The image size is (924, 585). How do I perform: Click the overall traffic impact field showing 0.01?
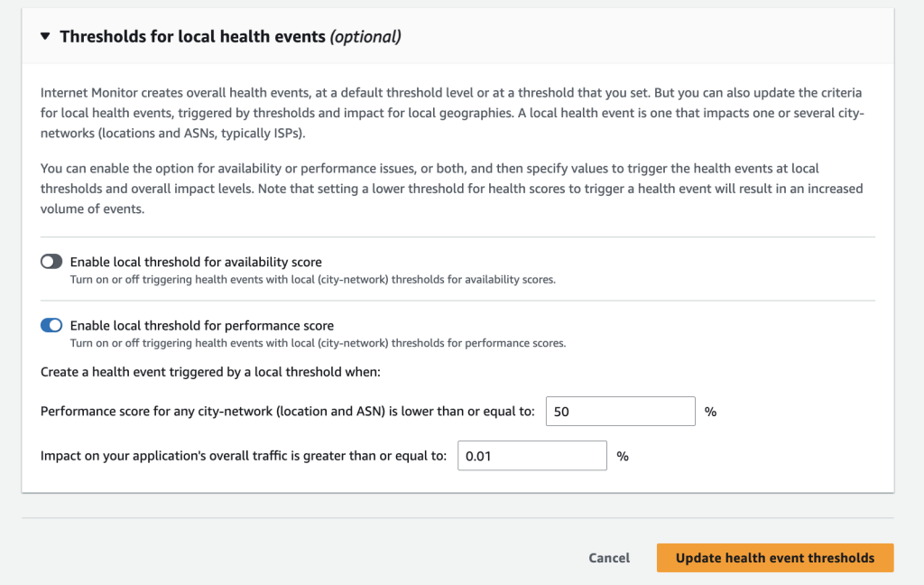[531, 455]
